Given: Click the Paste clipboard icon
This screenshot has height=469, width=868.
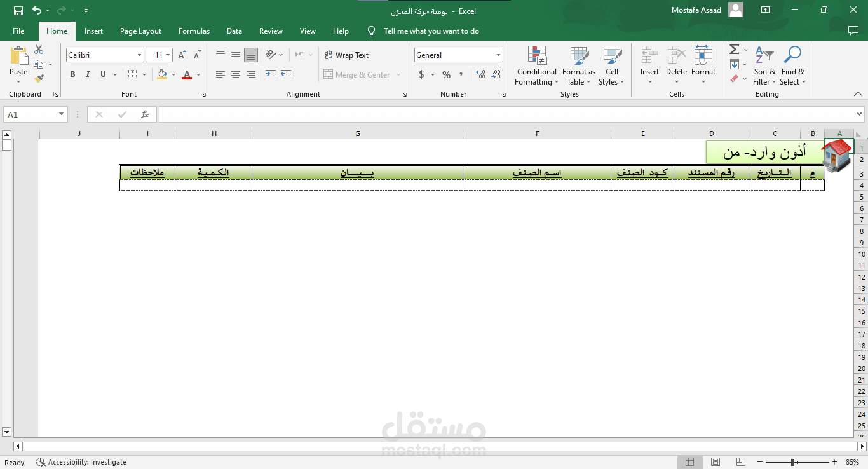Looking at the screenshot, I should [x=18, y=56].
